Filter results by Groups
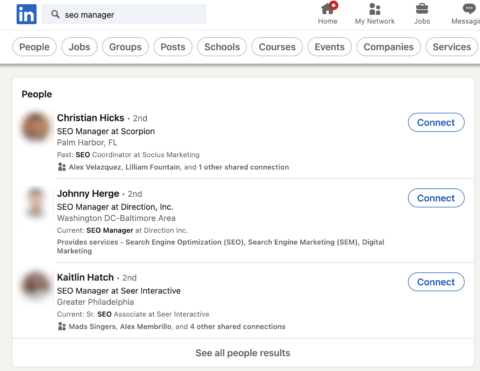The height and width of the screenshot is (371, 480). coord(125,47)
